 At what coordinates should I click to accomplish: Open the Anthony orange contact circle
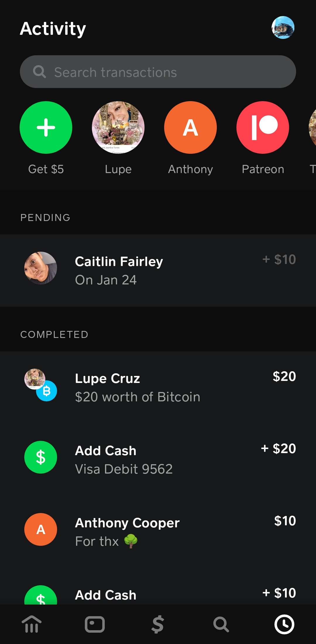(x=190, y=127)
